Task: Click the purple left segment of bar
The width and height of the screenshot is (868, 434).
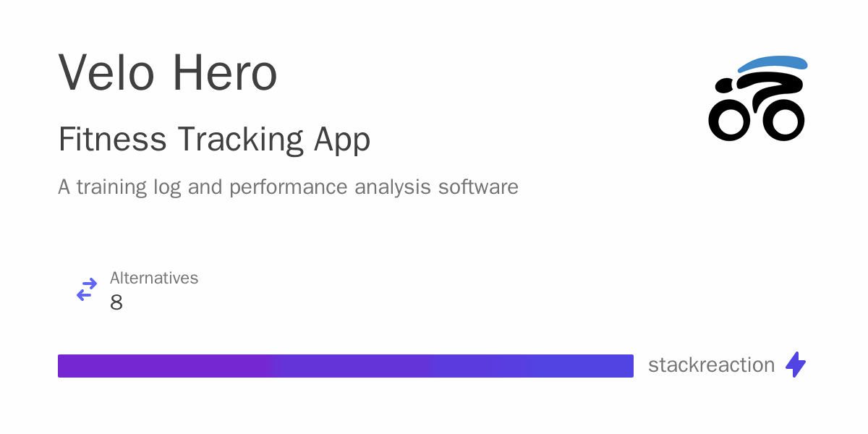Action: tap(169, 366)
